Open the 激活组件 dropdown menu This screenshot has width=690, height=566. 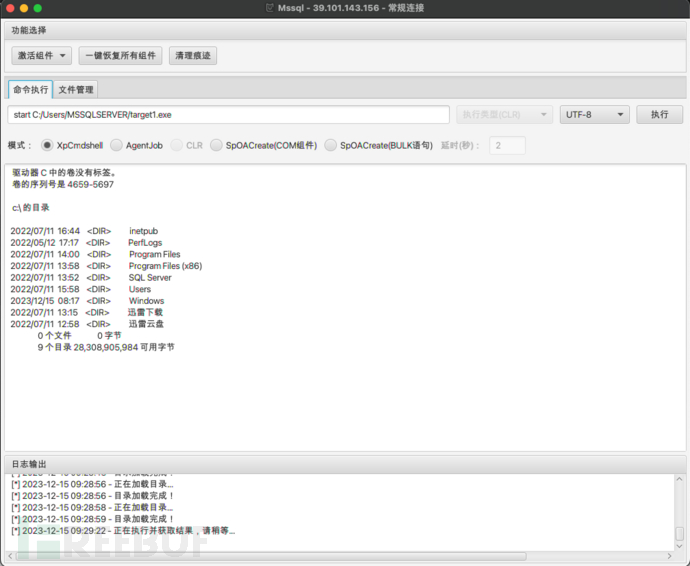(42, 56)
